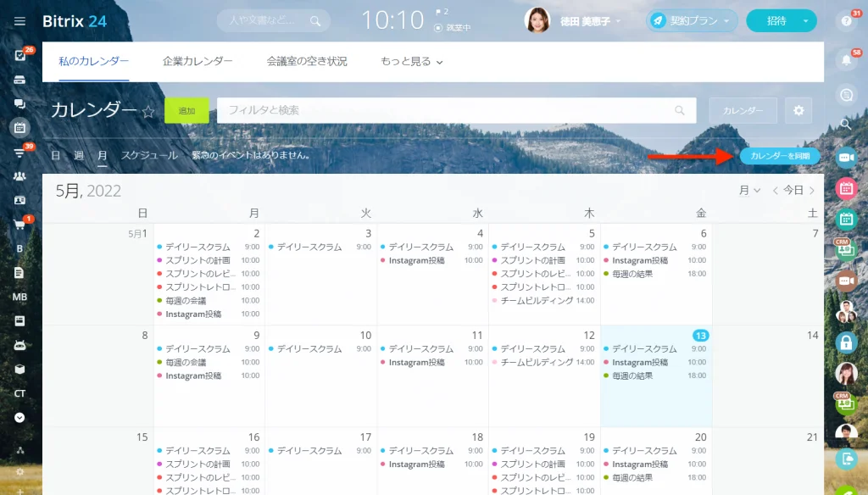Click the magnifier inside filter and search field
Image resolution: width=868 pixels, height=495 pixels.
[679, 110]
